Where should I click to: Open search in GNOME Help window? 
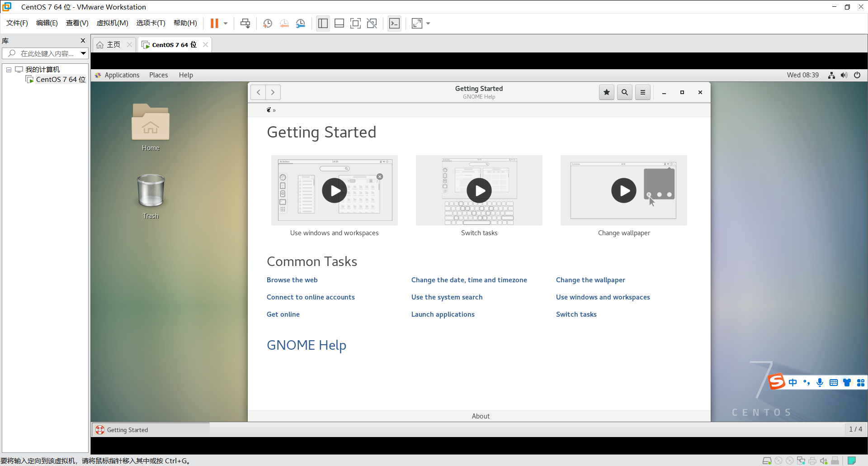(x=625, y=92)
